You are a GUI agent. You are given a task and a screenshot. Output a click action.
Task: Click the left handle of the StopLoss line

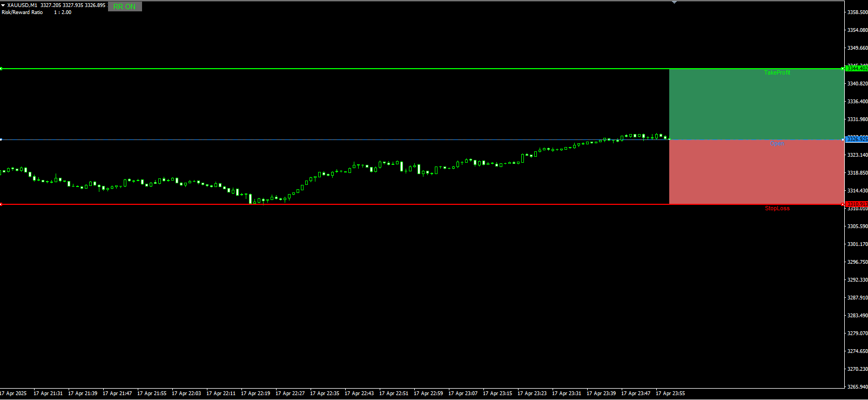1,204
